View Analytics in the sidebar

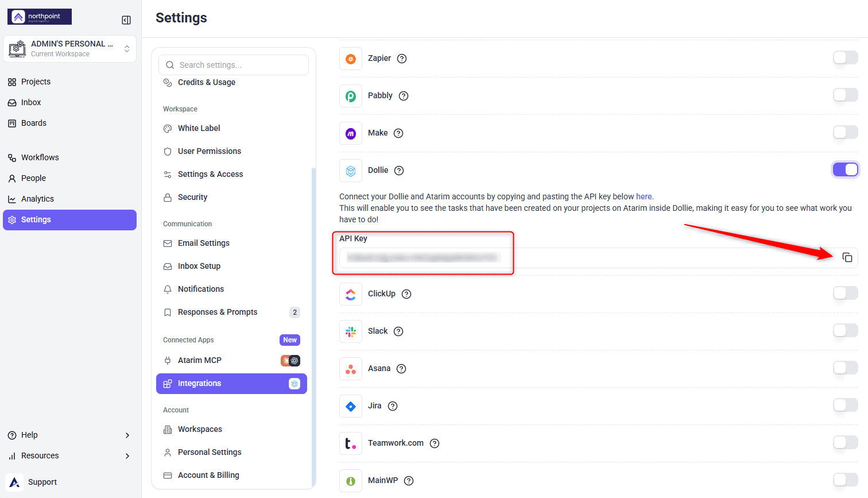coord(69,199)
